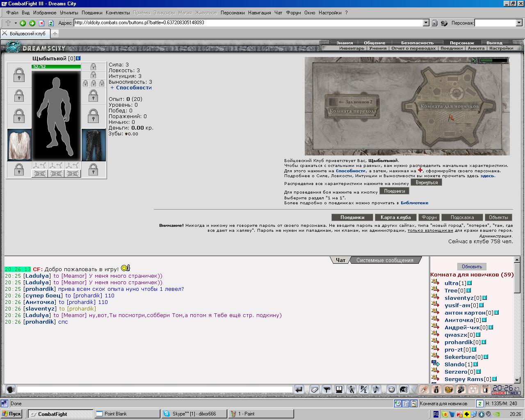Viewport: 525px width, 420px height.
Task: Open Библиотека link
Action: tap(414, 203)
